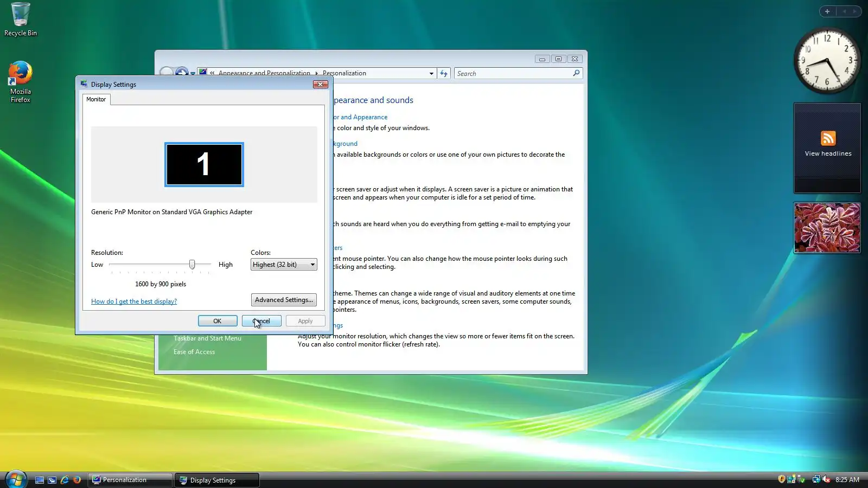The image size is (868, 488).
Task: Open Ease of Access link
Action: pos(194,352)
